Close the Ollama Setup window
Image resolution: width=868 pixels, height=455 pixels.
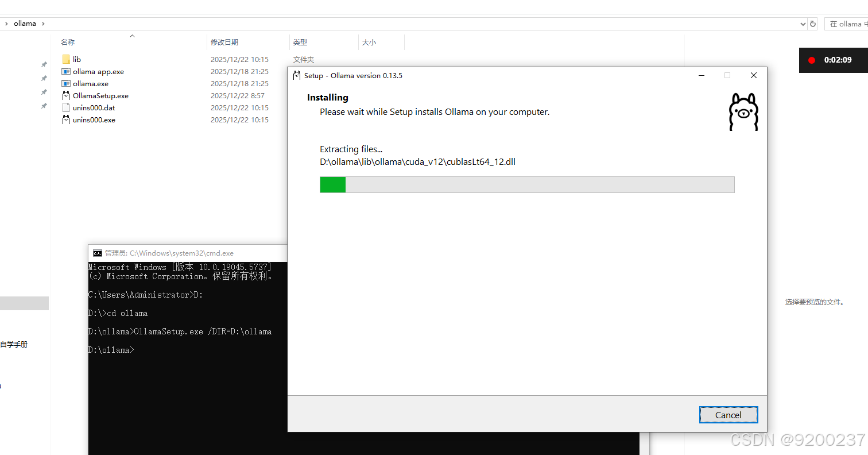coord(754,75)
